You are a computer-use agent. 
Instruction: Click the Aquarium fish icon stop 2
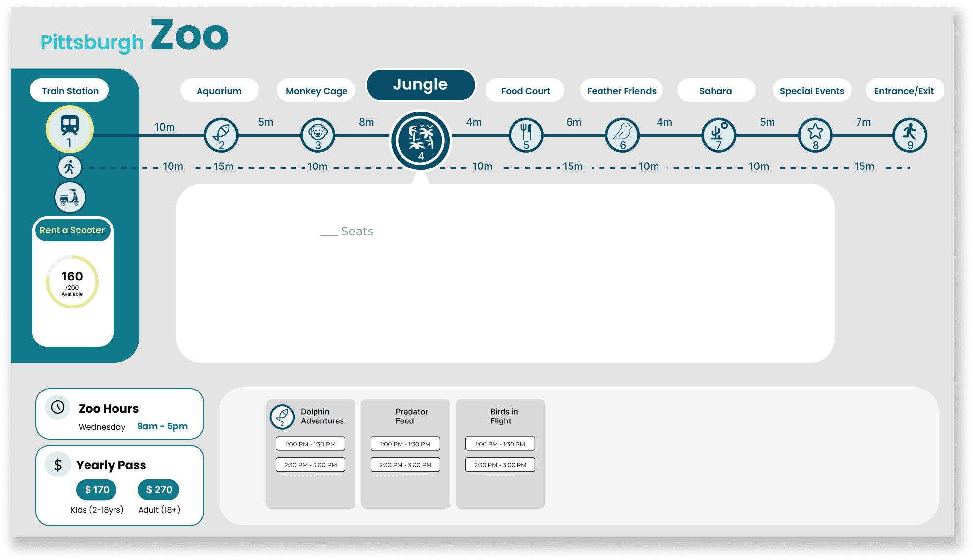(221, 135)
